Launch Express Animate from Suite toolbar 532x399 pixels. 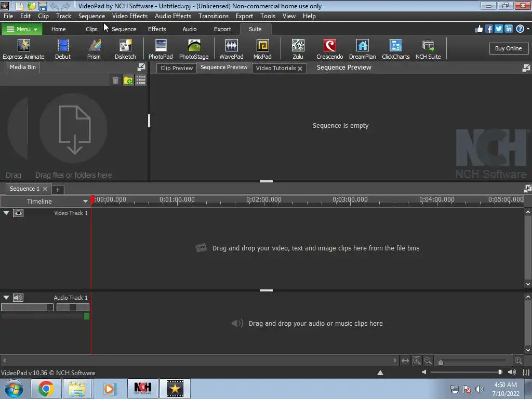pos(23,49)
